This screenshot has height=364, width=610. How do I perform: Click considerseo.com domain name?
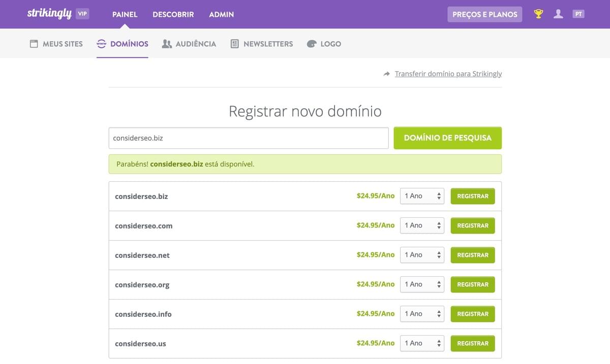(x=144, y=226)
